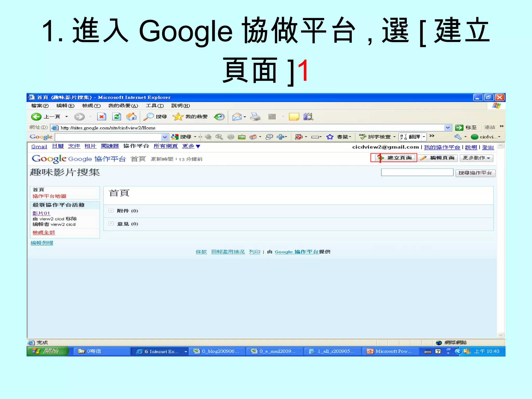Click the 我的協作平台 link
The image size is (532, 399).
(442, 147)
